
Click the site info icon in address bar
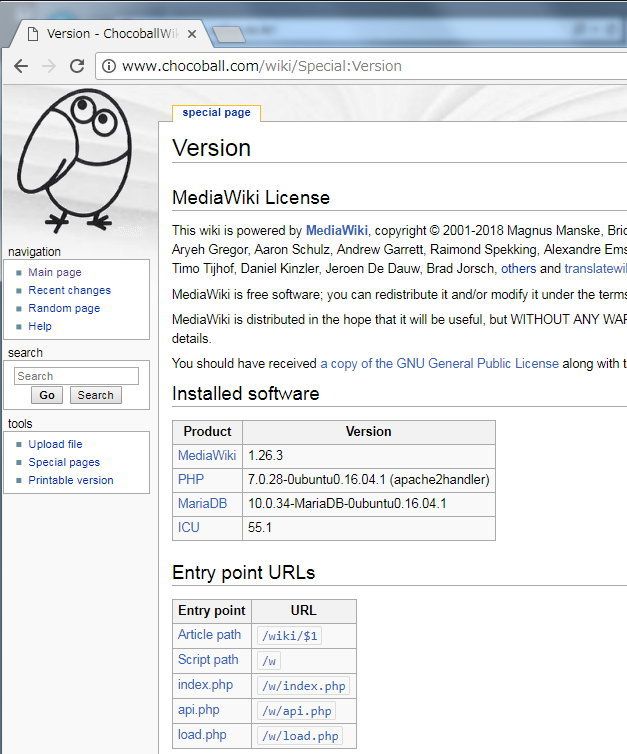click(109, 66)
